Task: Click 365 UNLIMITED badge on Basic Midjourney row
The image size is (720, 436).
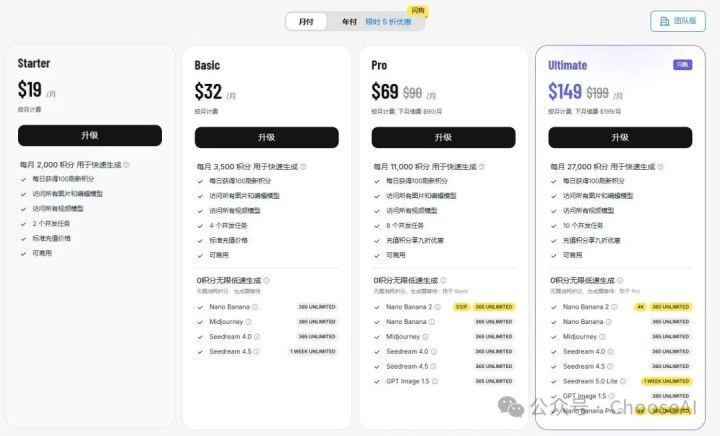Action: pos(317,322)
